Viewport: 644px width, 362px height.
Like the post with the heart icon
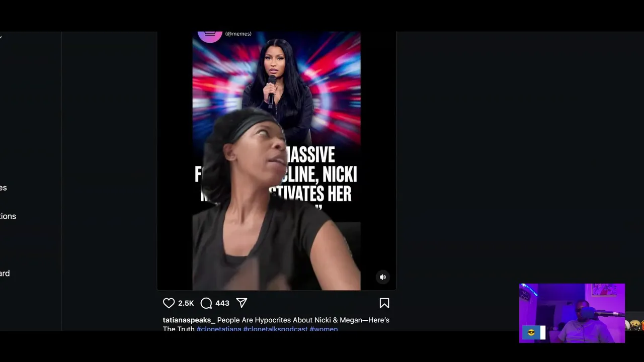(169, 303)
